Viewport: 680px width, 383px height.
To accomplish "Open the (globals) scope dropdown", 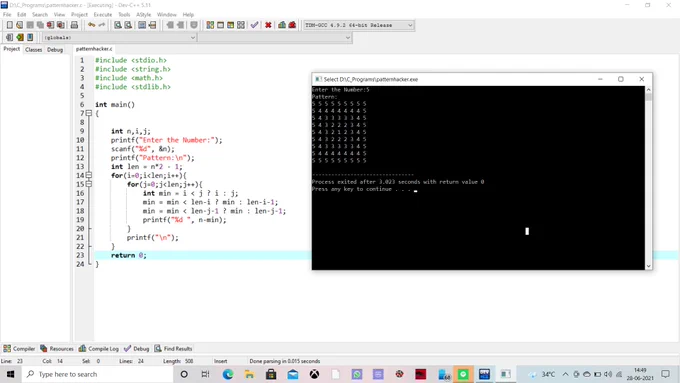I will (x=120, y=37).
